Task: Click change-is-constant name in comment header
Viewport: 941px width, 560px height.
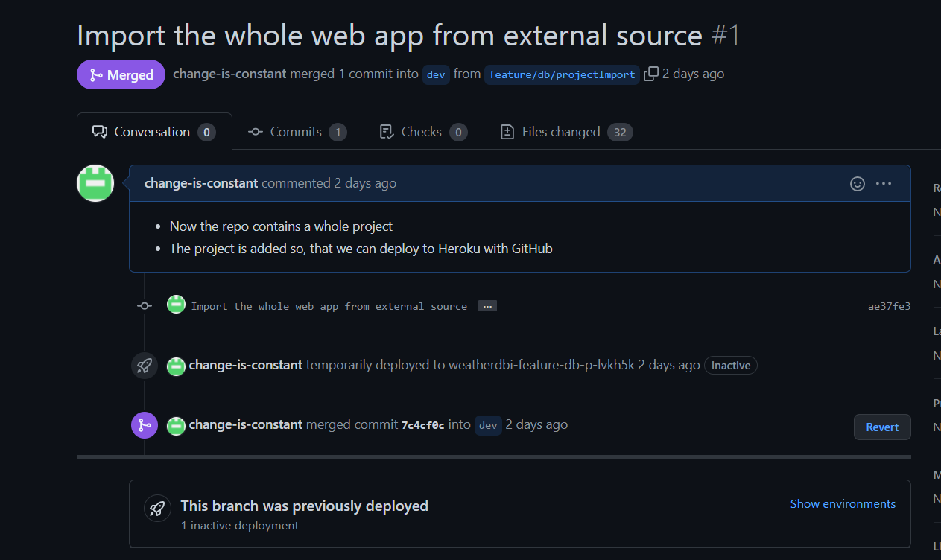Action: click(x=201, y=183)
